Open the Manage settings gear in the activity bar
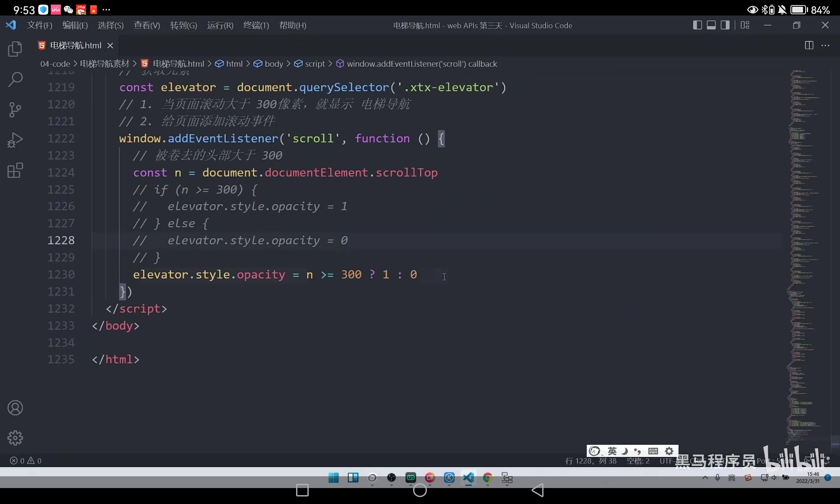The image size is (840, 504). click(x=15, y=438)
